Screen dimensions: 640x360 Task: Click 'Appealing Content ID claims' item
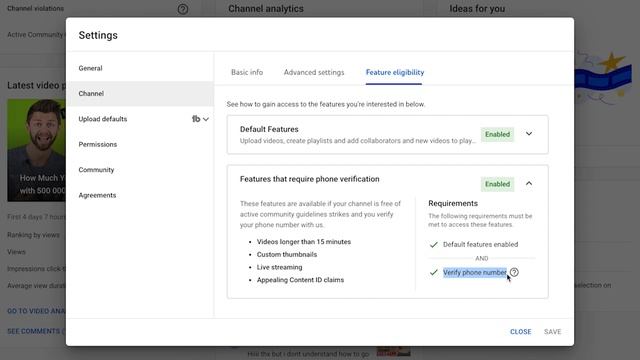tap(300, 280)
